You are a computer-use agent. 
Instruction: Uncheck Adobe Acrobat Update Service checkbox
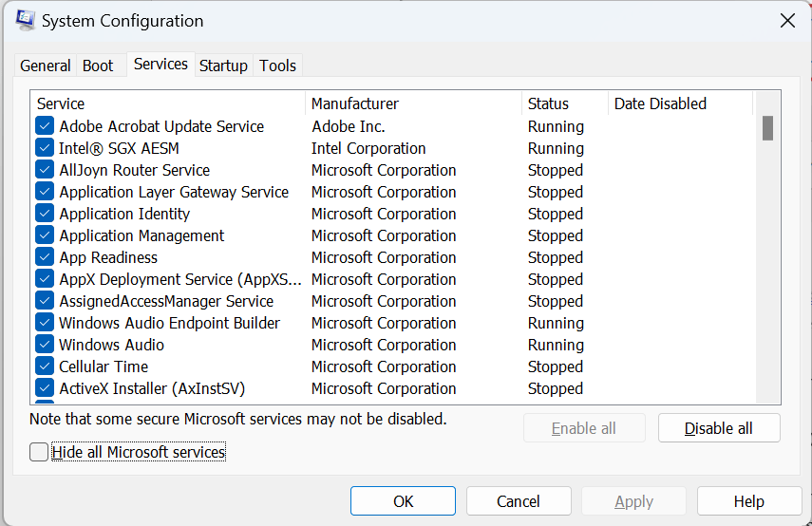pos(45,126)
